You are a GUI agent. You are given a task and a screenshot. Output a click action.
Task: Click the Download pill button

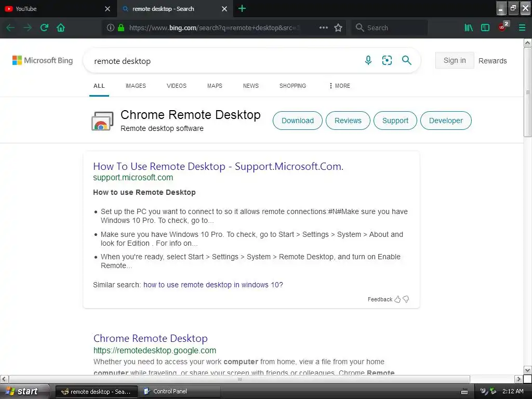(x=298, y=121)
